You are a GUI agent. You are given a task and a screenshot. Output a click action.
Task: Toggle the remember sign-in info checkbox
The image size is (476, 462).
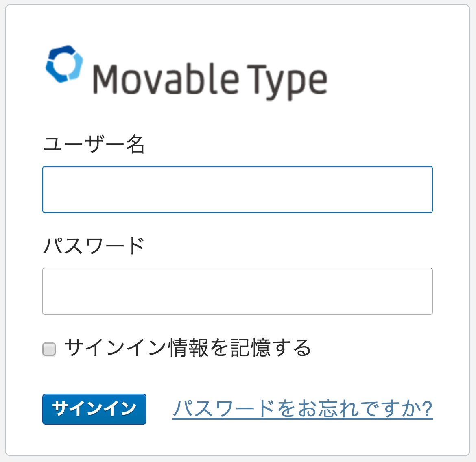click(49, 349)
